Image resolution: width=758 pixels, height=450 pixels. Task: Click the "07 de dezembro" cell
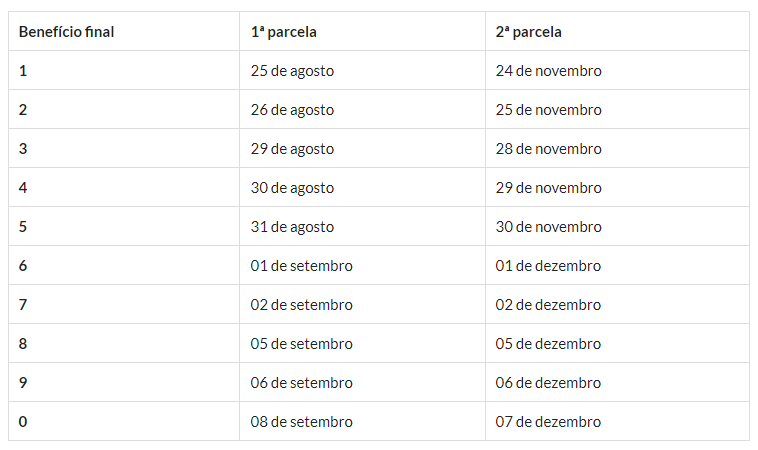coord(549,422)
